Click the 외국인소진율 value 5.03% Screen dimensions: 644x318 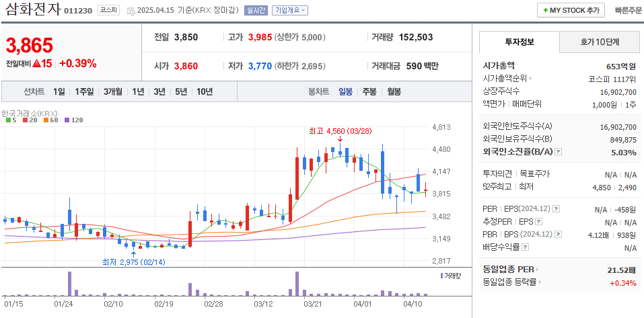click(x=624, y=152)
